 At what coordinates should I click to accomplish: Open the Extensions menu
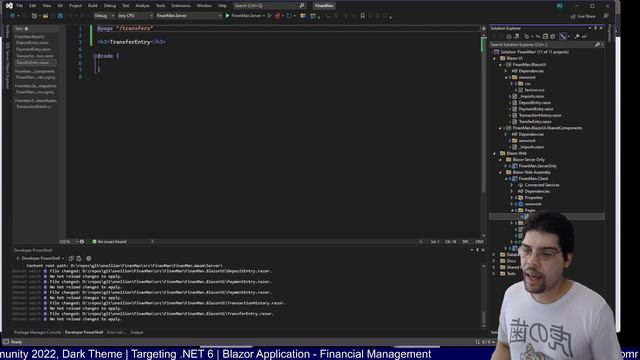point(181,6)
